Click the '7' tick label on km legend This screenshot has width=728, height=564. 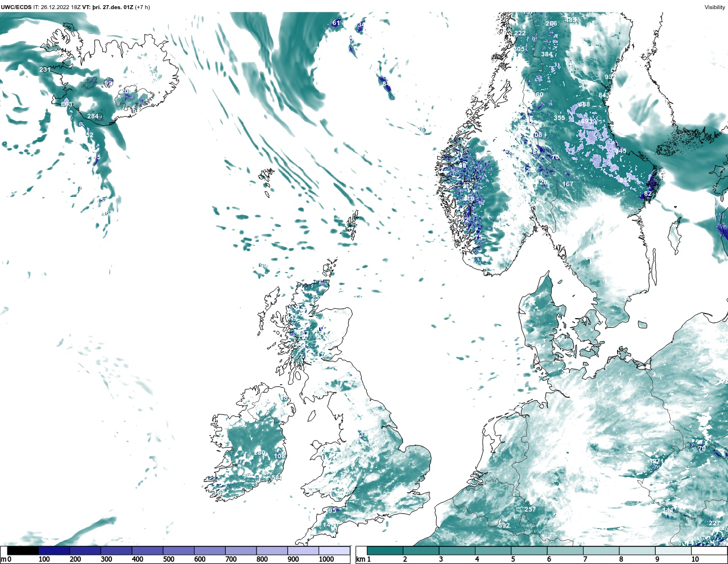point(585,559)
